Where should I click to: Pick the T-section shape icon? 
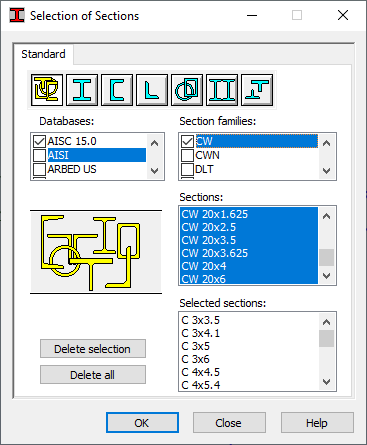pyautogui.click(x=257, y=90)
